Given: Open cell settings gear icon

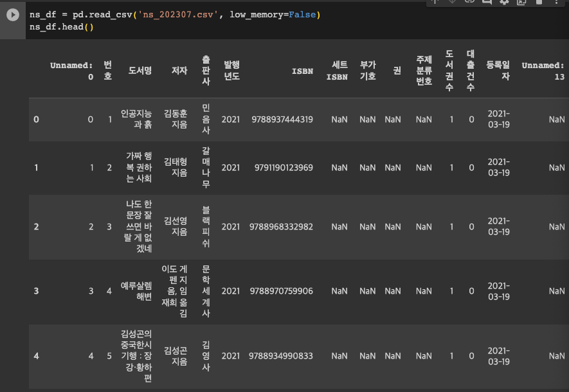Looking at the screenshot, I should 504,2.
